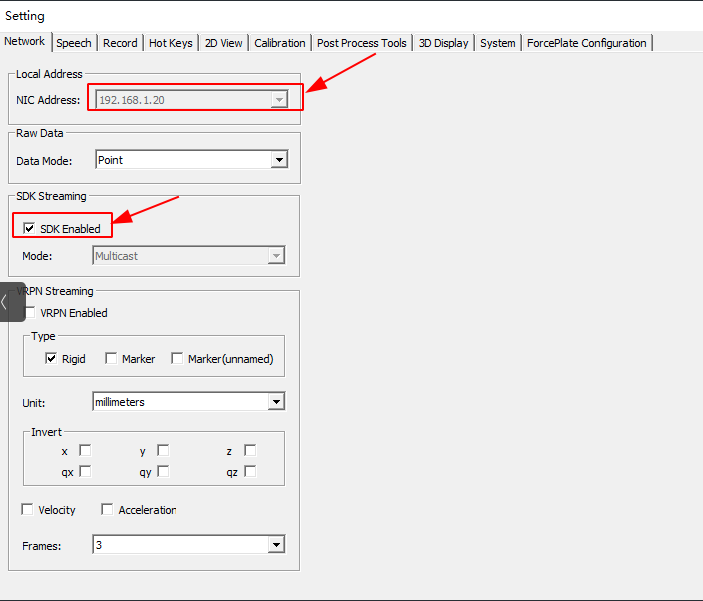This screenshot has width=703, height=601.
Task: Select the Post Process Tools tab
Action: [361, 43]
